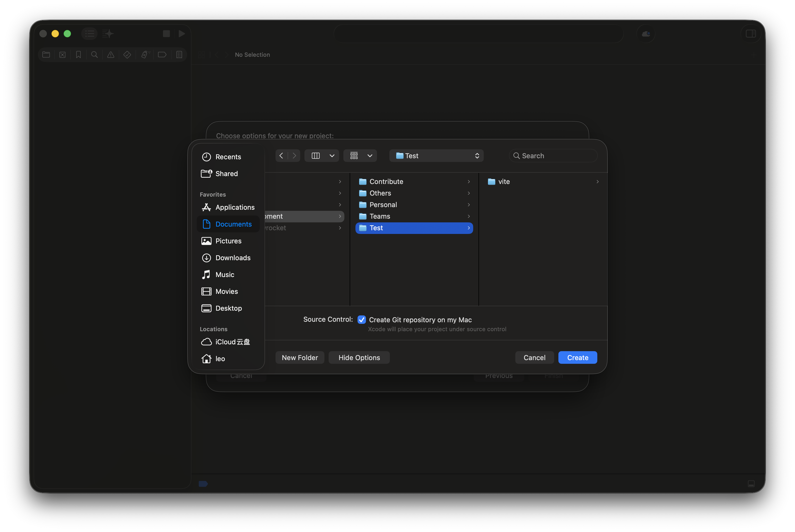Select the Personal folder
The width and height of the screenshot is (795, 532).
coord(414,204)
